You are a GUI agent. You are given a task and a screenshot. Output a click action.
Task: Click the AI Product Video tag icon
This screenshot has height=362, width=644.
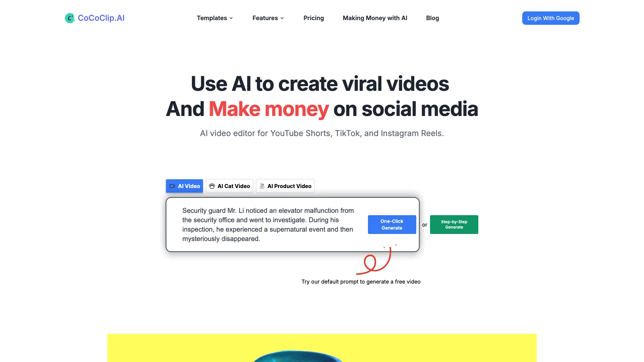pyautogui.click(x=262, y=186)
